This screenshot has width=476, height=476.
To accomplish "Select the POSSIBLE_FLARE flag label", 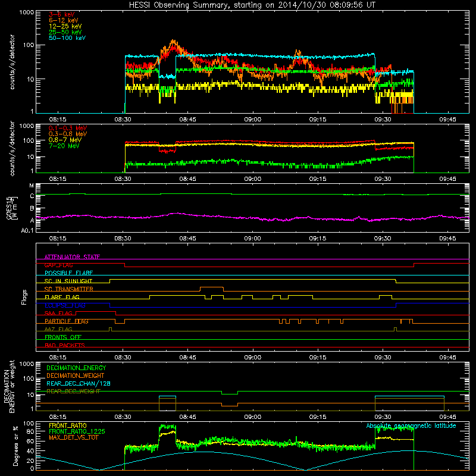I will pyautogui.click(x=68, y=273).
